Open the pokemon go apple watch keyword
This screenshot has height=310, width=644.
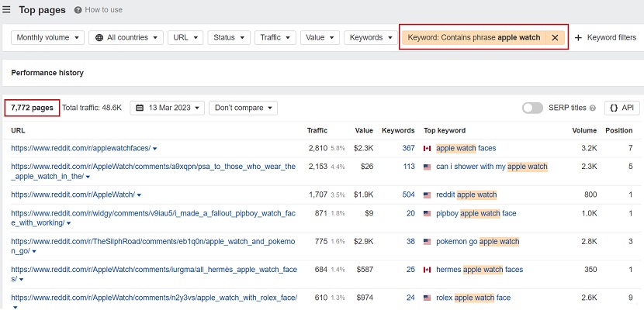tap(478, 242)
